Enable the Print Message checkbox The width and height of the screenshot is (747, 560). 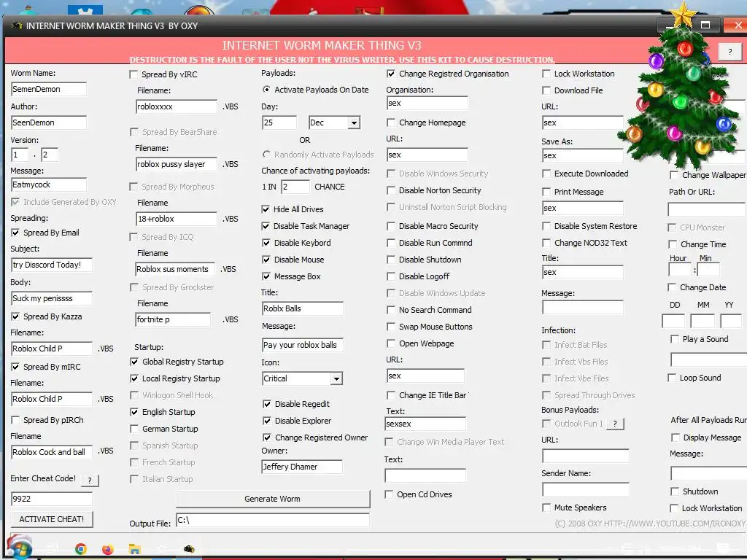pos(546,192)
